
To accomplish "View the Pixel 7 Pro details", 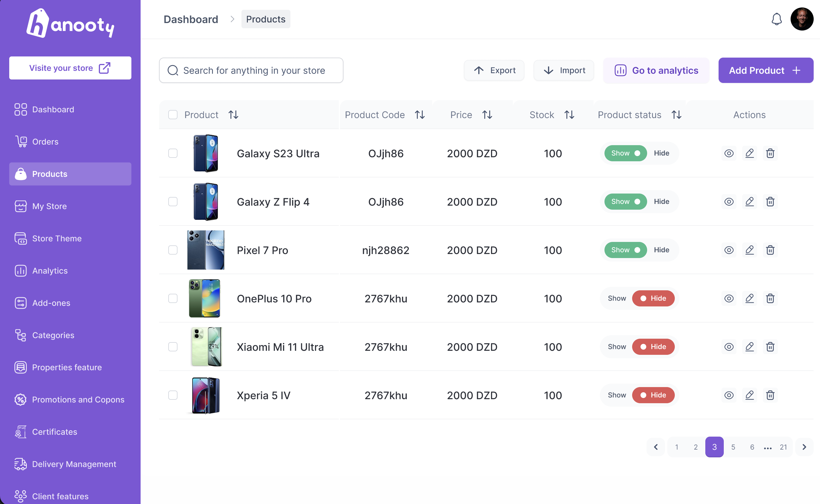I will 729,250.
